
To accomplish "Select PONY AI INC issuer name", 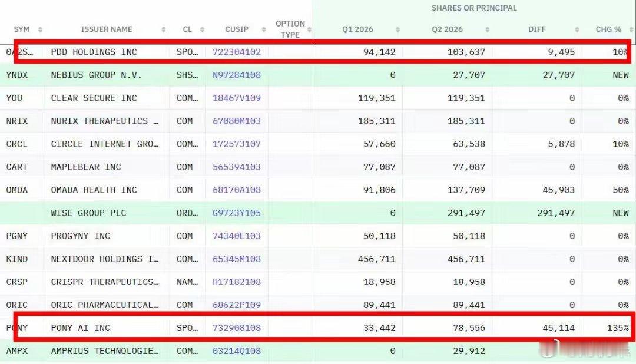I will pos(80,328).
